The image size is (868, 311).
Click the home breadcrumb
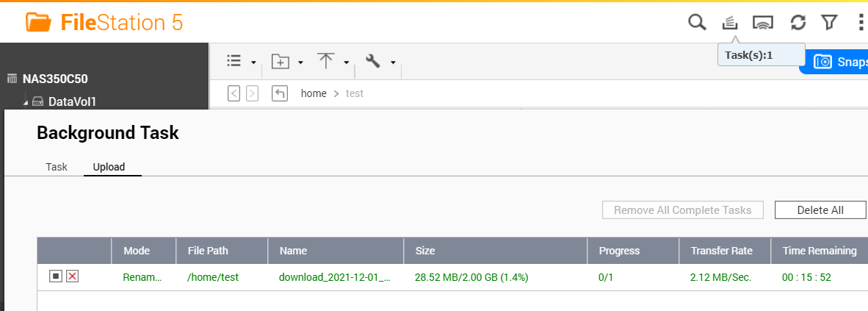pos(314,93)
